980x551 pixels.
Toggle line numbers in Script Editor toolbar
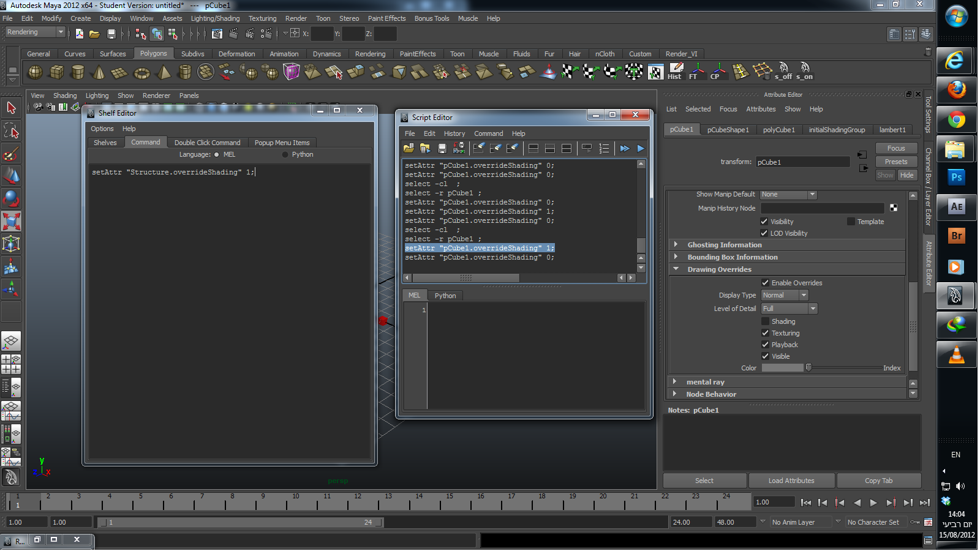(x=604, y=148)
